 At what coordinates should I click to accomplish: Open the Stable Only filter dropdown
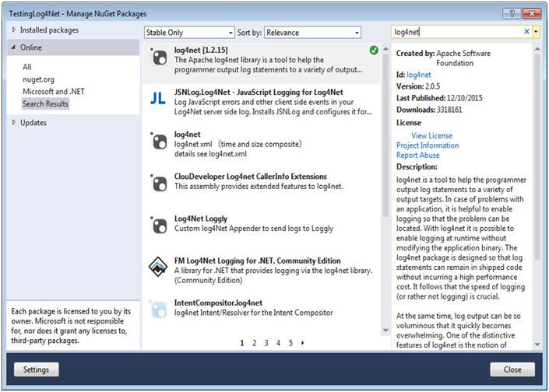pos(189,33)
